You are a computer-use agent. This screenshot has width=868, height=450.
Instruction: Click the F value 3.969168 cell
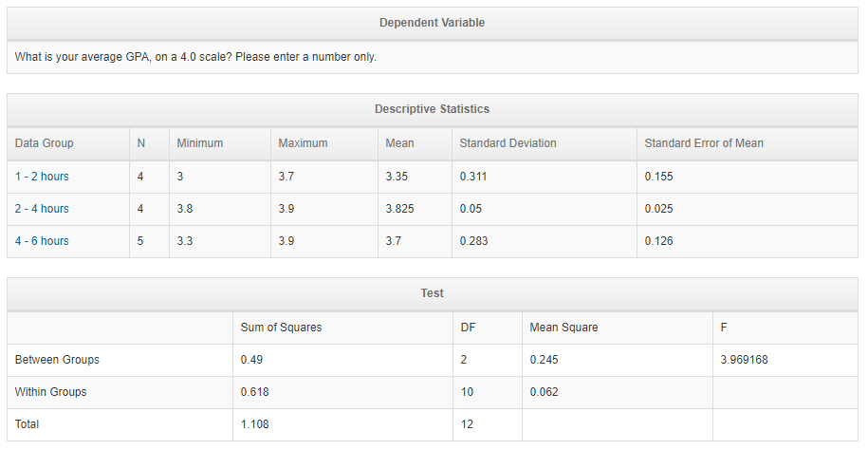(x=744, y=360)
